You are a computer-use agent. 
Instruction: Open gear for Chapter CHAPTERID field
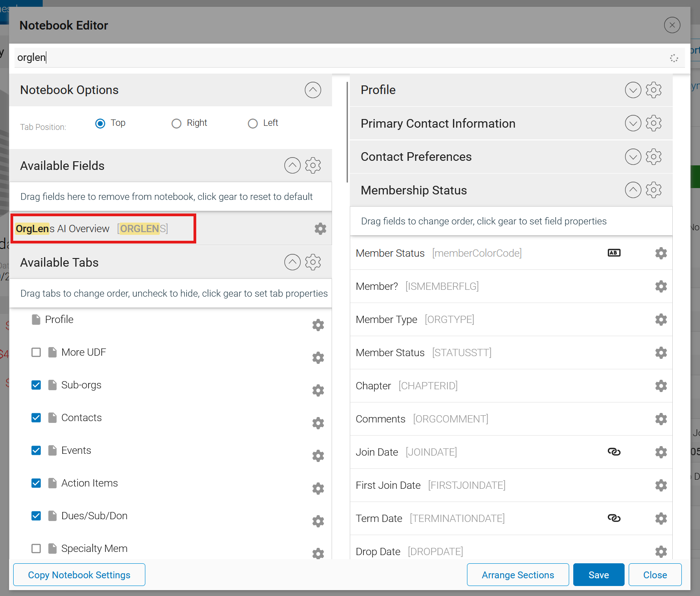(661, 386)
